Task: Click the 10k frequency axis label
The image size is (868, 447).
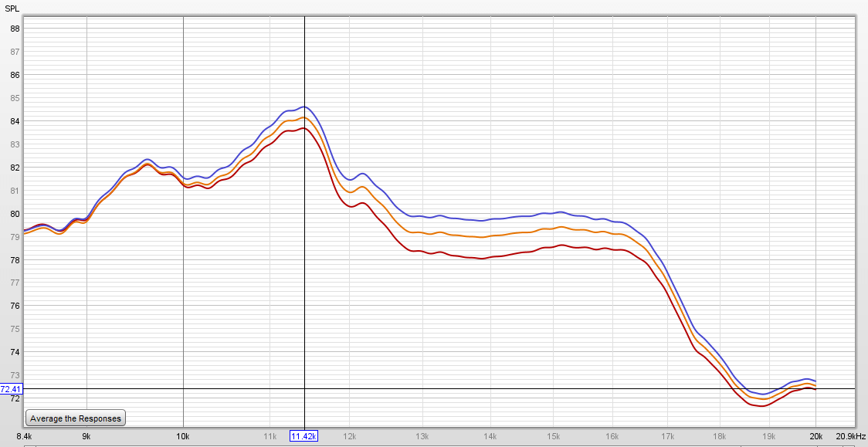Action: [183, 436]
